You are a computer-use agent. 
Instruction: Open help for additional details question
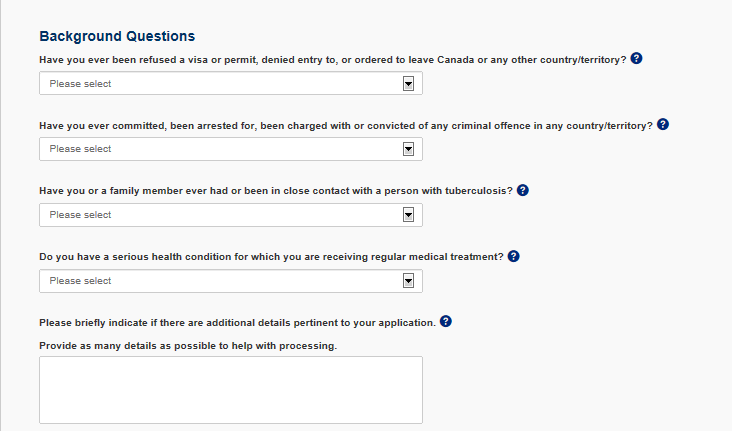[446, 321]
